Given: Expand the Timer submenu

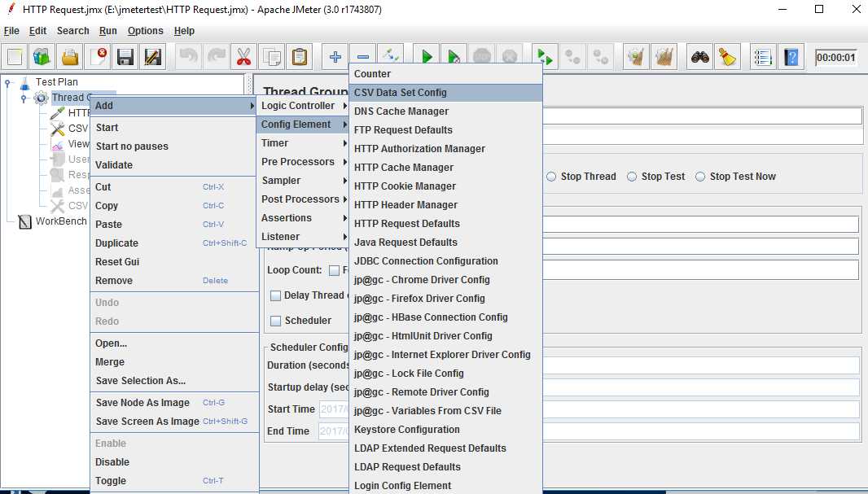Looking at the screenshot, I should click(x=304, y=143).
